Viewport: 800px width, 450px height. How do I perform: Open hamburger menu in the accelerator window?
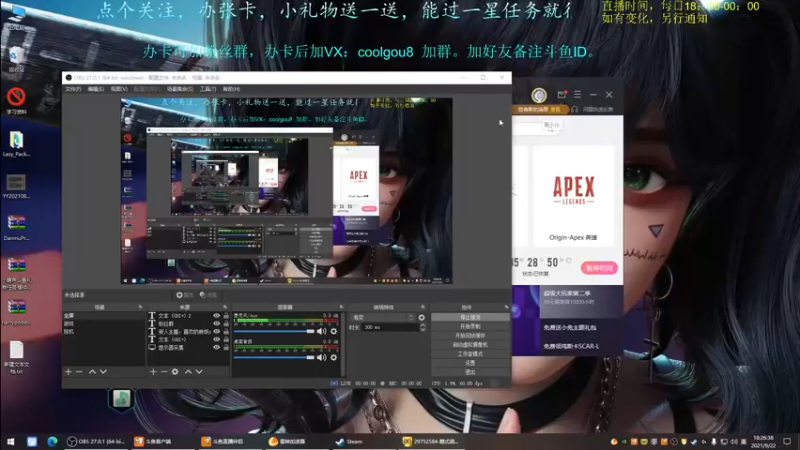(578, 94)
